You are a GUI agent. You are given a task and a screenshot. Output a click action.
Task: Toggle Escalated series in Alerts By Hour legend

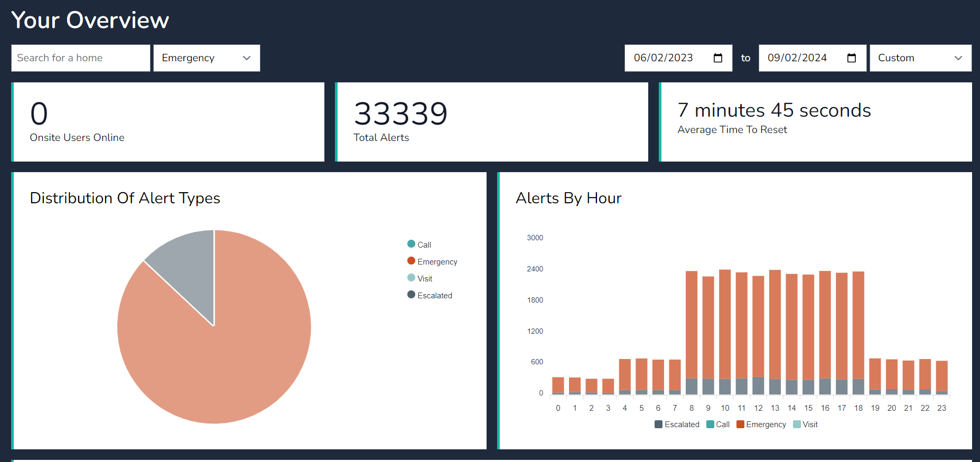677,425
